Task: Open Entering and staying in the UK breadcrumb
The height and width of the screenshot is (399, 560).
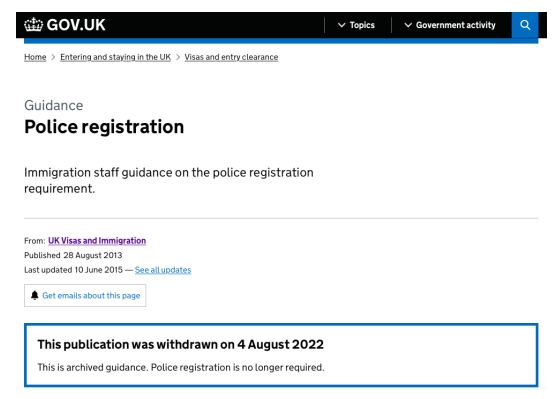Action: pyautogui.click(x=115, y=57)
